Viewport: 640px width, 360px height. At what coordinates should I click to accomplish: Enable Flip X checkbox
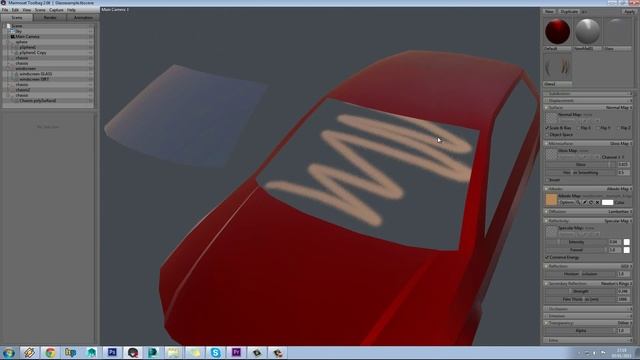pos(578,128)
